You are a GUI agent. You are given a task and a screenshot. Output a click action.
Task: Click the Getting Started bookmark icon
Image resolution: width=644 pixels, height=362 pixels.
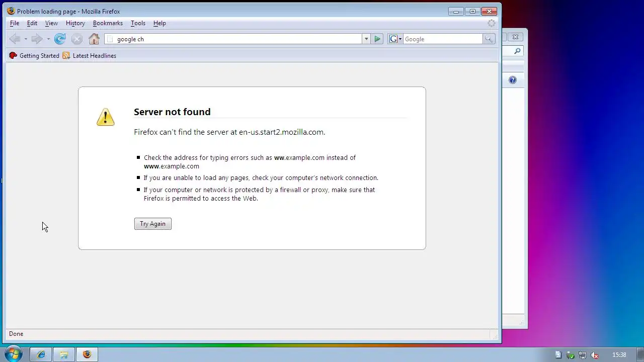13,56
